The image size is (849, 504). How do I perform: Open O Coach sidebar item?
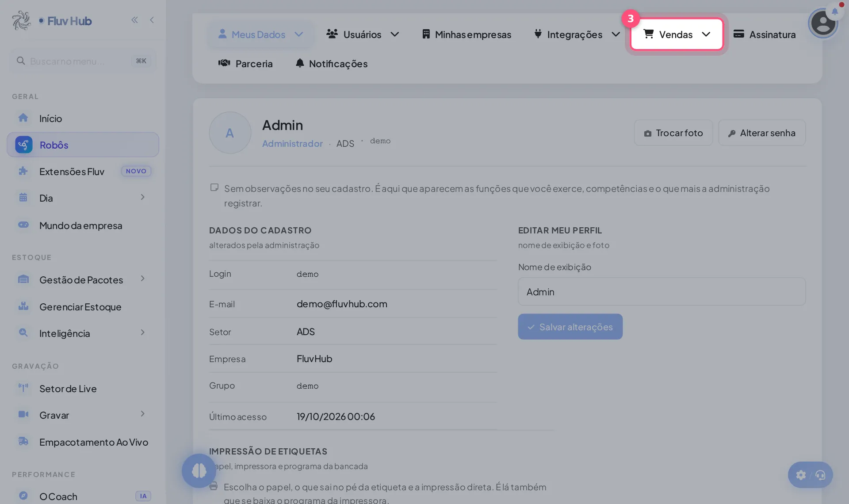click(83, 496)
